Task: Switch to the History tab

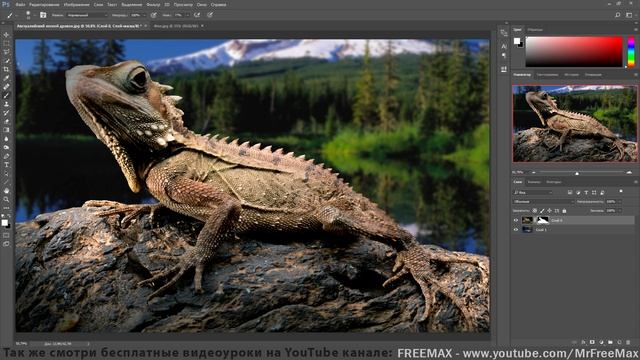Action: point(571,75)
